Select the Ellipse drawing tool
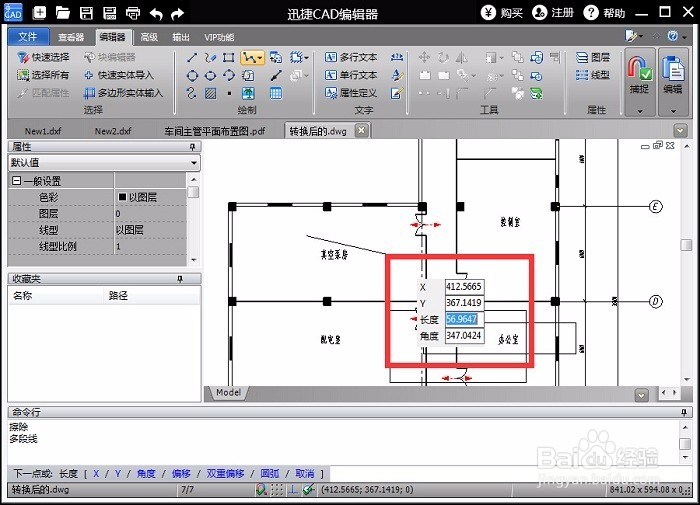Viewport: 700px width, 505px height. 210,75
